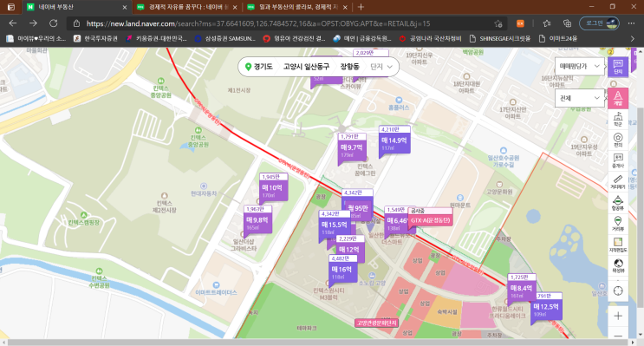Click the 현대자동차 map icon
The image size is (644, 346).
(204, 186)
